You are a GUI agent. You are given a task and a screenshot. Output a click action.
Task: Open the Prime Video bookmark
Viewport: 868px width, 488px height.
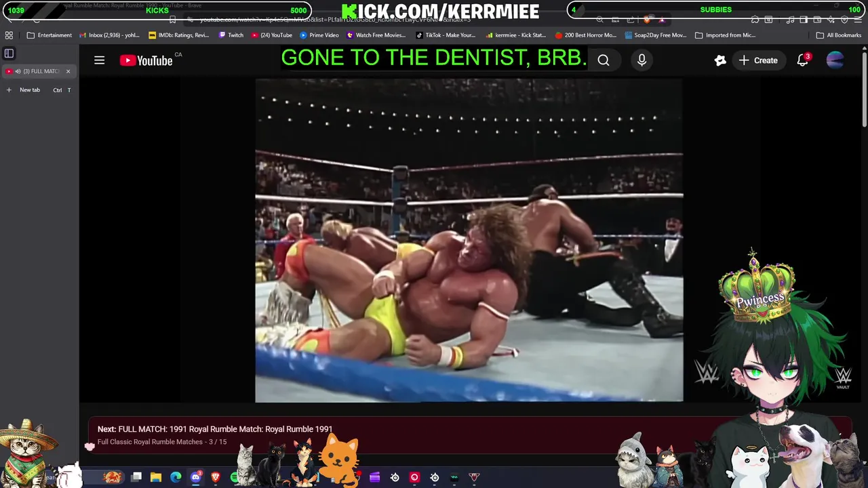click(x=319, y=35)
